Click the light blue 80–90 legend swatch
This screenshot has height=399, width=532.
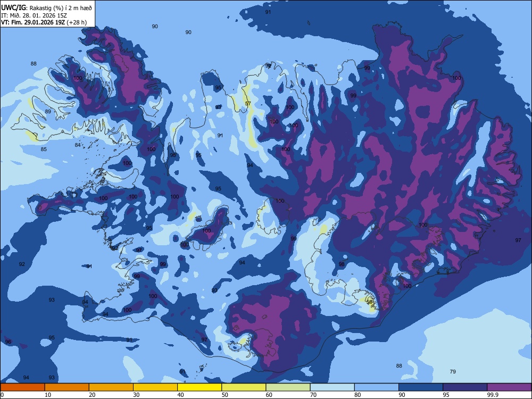376,387
